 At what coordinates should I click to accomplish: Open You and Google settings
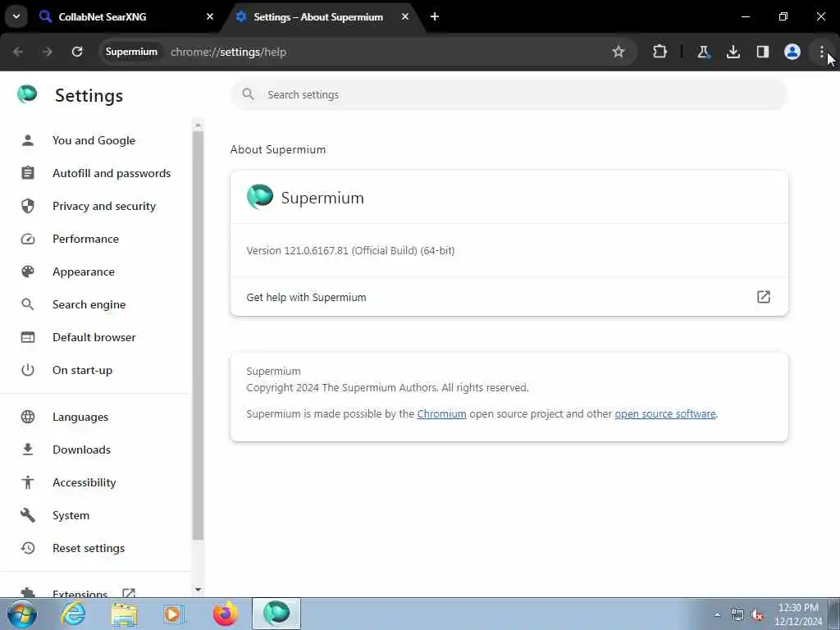pyautogui.click(x=94, y=140)
